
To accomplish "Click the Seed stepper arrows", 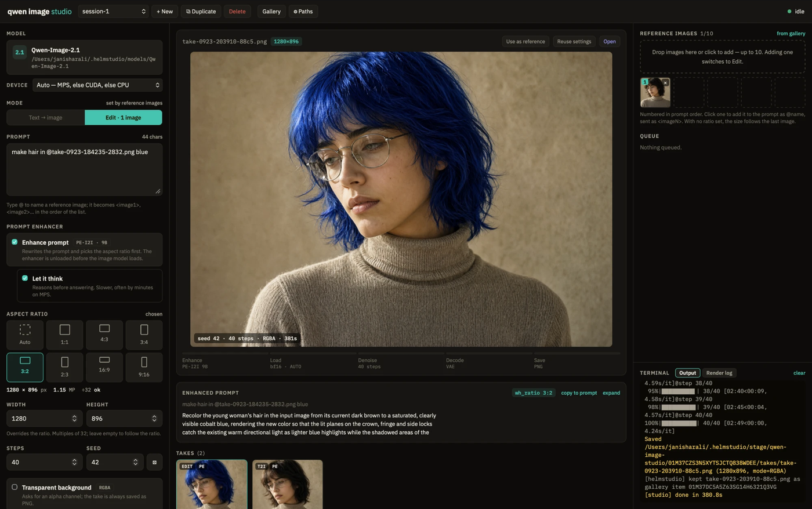I will point(136,462).
